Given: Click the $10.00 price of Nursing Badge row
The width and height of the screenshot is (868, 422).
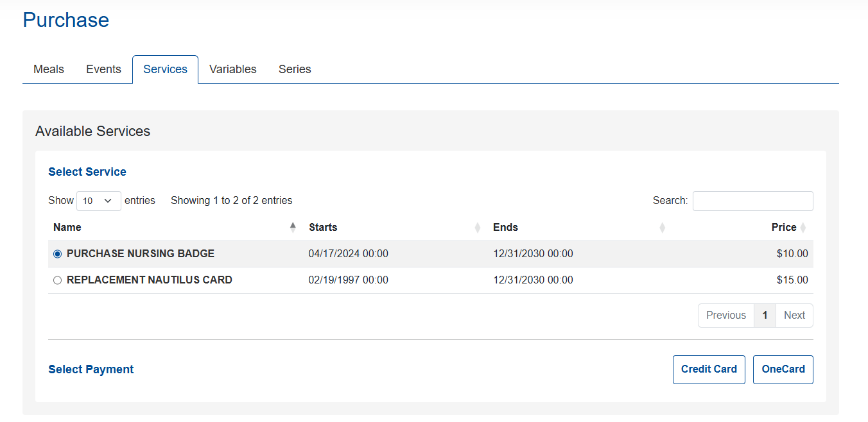Looking at the screenshot, I should (x=792, y=254).
